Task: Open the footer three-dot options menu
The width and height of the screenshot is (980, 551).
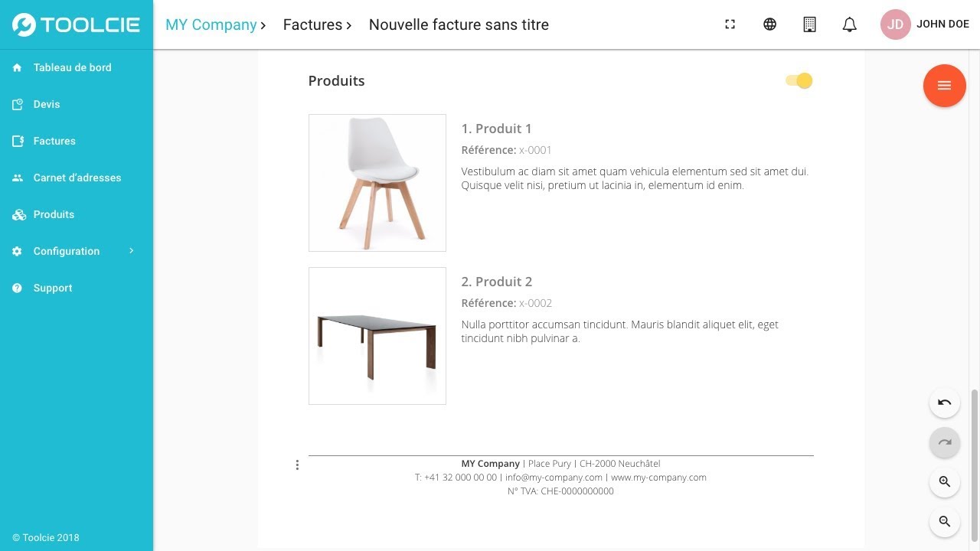Action: [x=297, y=465]
